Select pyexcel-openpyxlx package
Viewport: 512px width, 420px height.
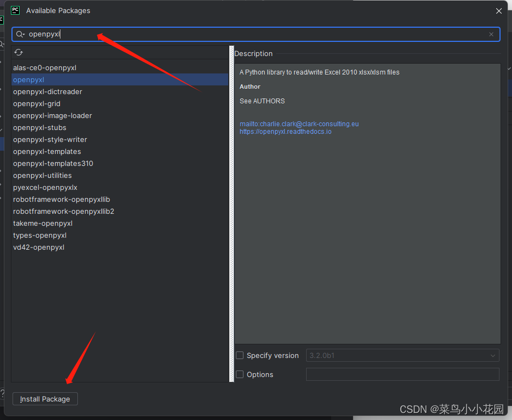point(120,188)
